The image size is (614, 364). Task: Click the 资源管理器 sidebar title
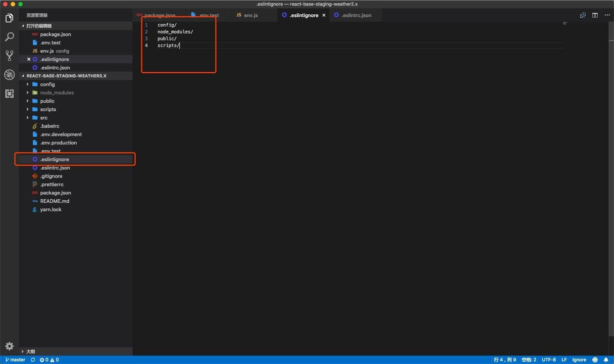37,15
